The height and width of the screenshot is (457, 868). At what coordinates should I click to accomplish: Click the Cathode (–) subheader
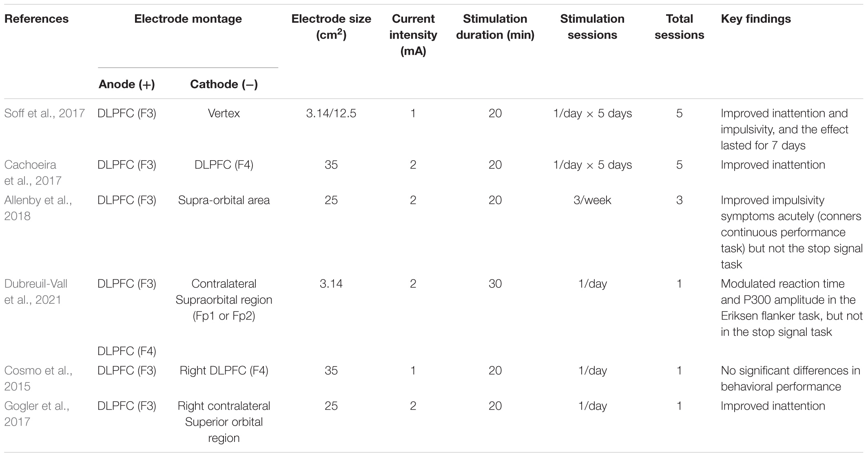[224, 84]
